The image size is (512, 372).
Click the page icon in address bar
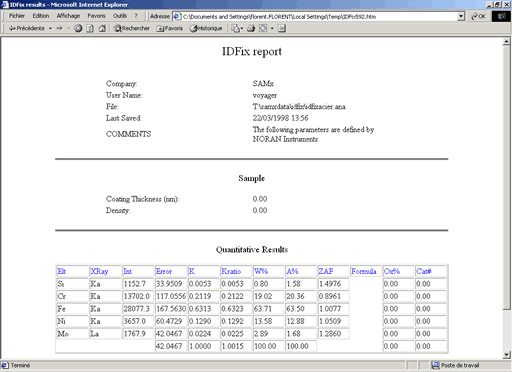177,16
